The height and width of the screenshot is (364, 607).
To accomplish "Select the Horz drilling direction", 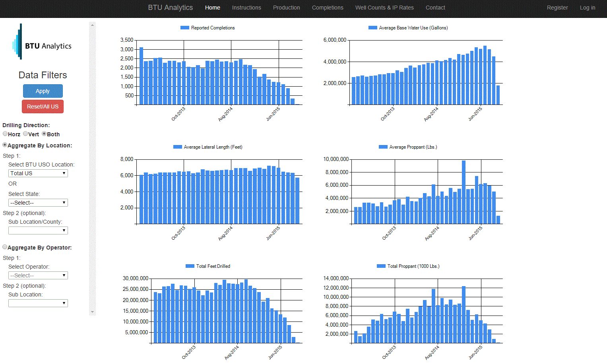I will (x=5, y=134).
